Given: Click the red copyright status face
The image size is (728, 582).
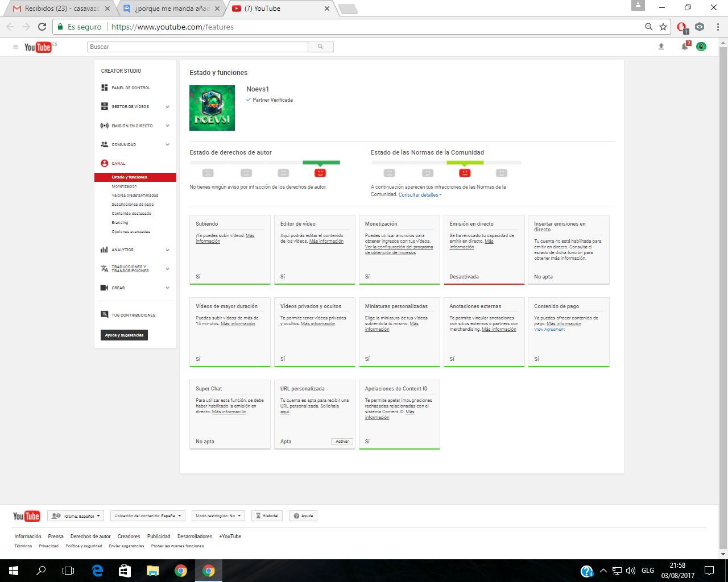Looking at the screenshot, I should 320,173.
